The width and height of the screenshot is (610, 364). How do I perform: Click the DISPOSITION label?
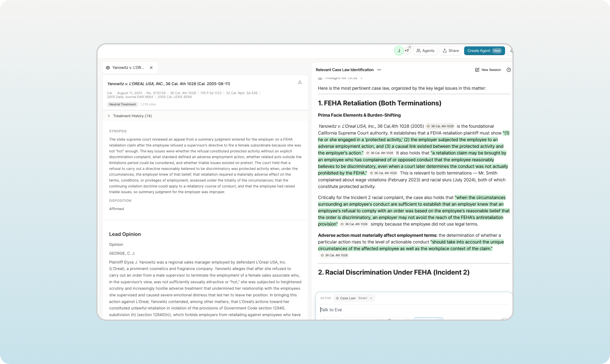coord(120,201)
